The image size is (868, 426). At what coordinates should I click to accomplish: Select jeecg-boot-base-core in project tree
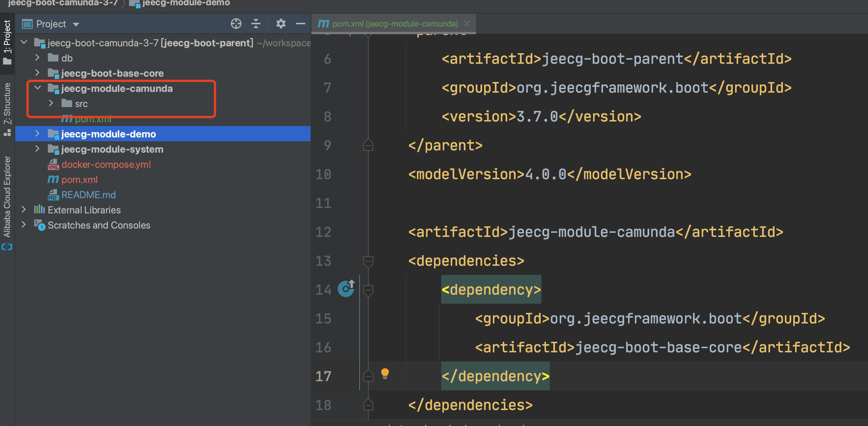112,73
